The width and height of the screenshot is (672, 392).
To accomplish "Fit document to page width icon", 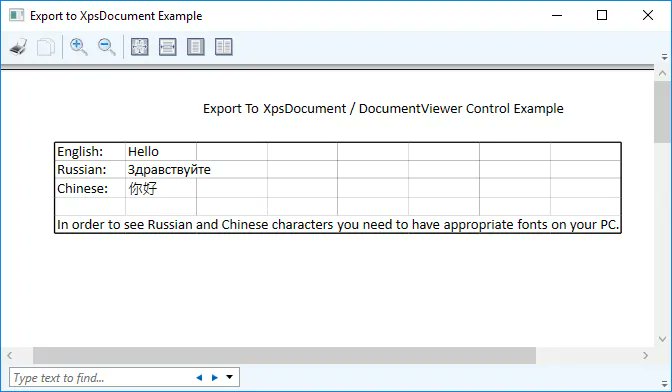I will [x=168, y=47].
